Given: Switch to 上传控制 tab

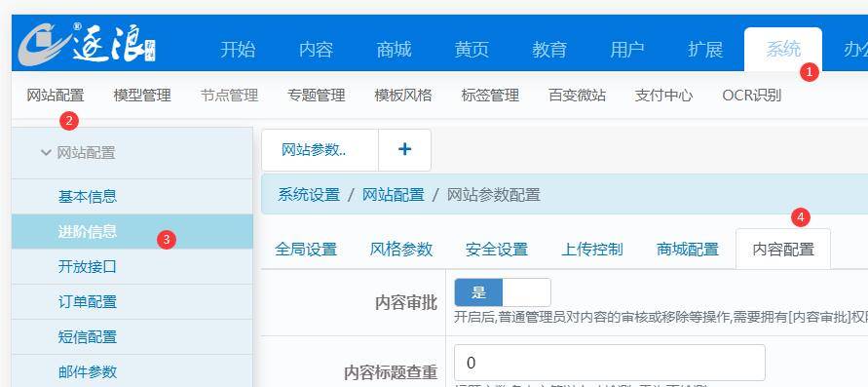Looking at the screenshot, I should tap(592, 250).
